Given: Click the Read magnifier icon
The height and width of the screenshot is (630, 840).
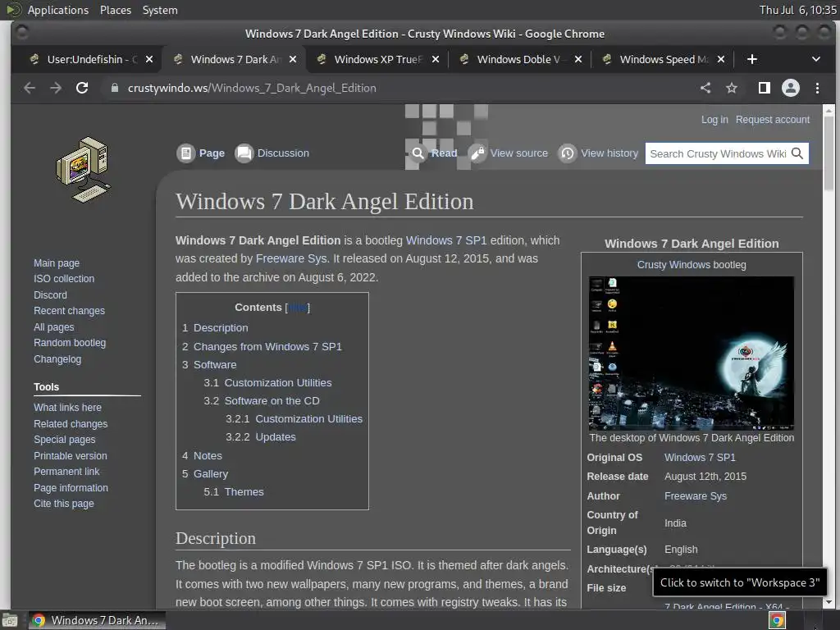Looking at the screenshot, I should tap(418, 153).
